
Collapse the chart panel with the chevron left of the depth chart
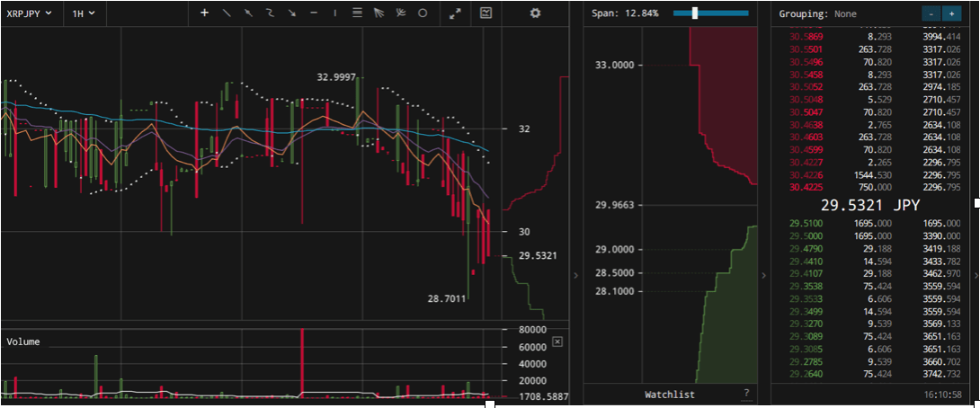[576, 275]
